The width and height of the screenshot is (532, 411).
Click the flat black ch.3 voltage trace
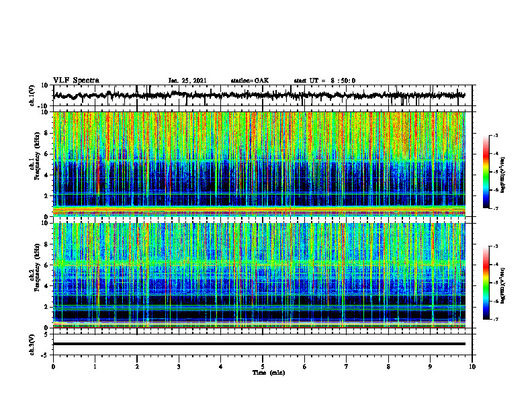pyautogui.click(x=259, y=344)
